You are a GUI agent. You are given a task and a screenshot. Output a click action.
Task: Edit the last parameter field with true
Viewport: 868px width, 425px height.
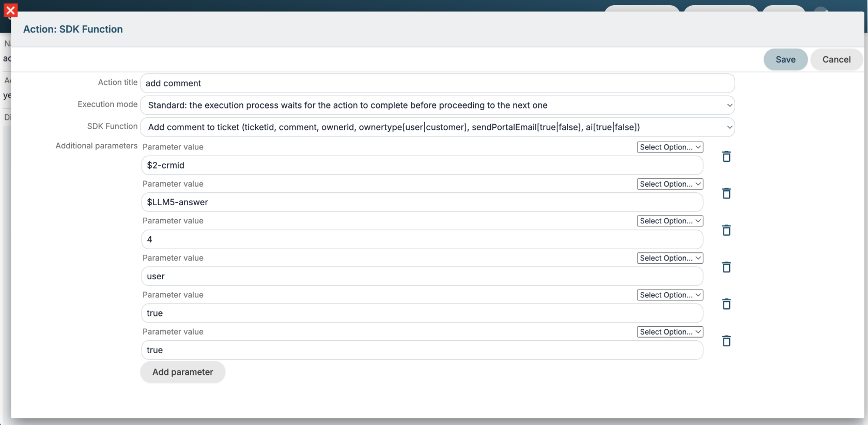point(422,350)
